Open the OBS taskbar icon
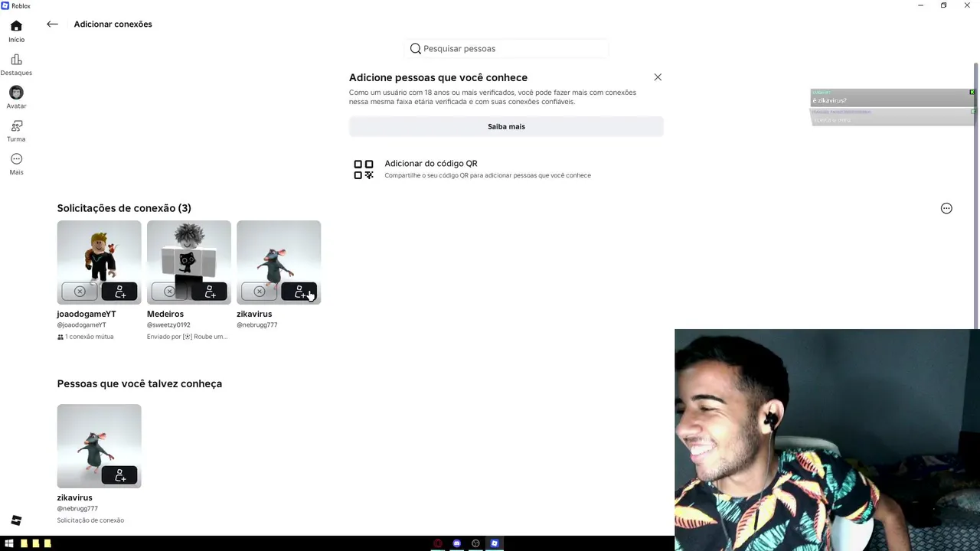 [x=475, y=543]
